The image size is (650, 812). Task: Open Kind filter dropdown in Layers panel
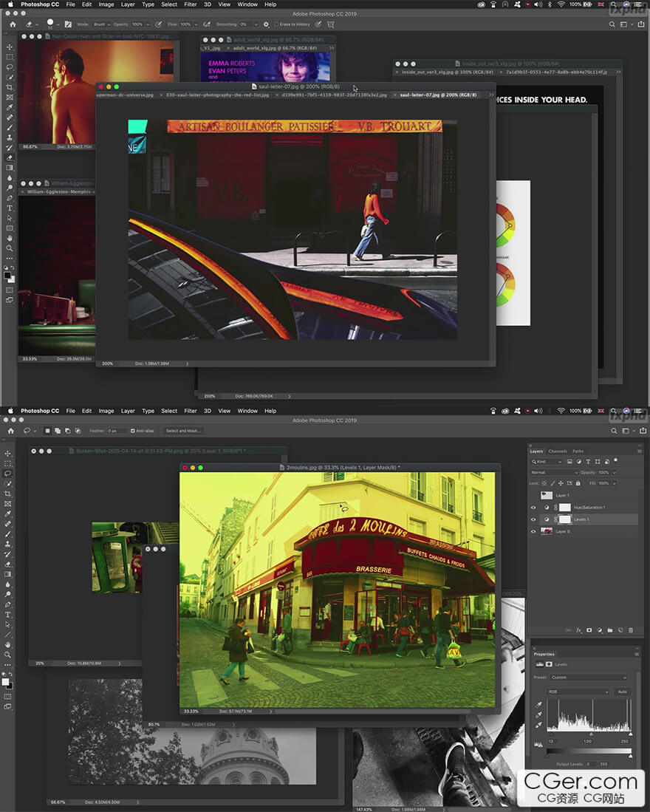tap(547, 461)
